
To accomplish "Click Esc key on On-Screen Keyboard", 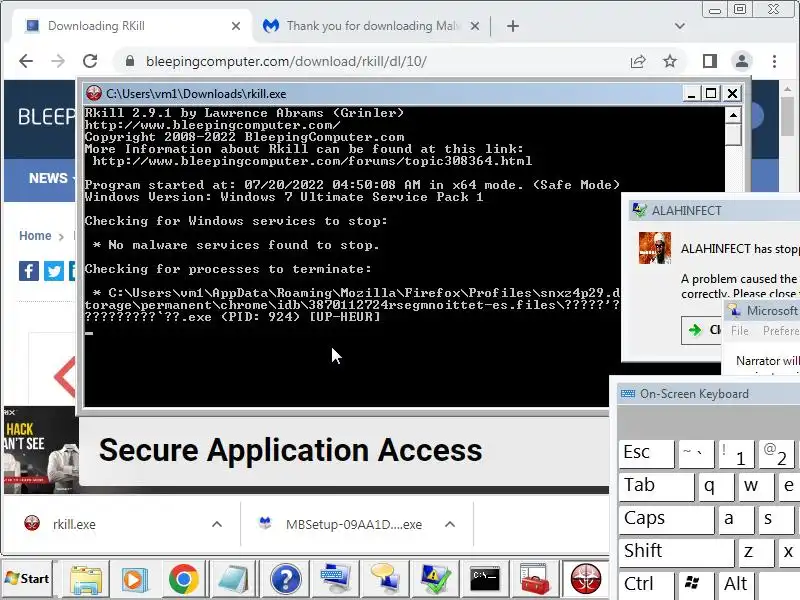I will pyautogui.click(x=646, y=453).
